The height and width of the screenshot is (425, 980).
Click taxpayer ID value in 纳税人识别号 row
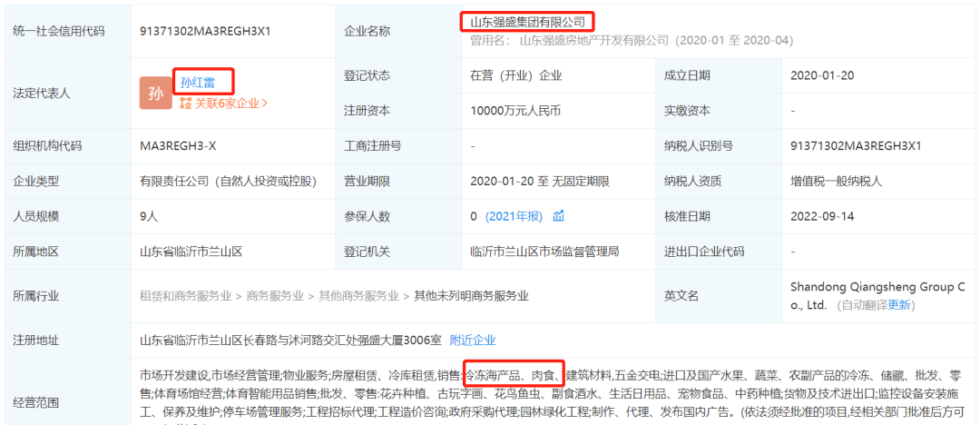coord(856,146)
